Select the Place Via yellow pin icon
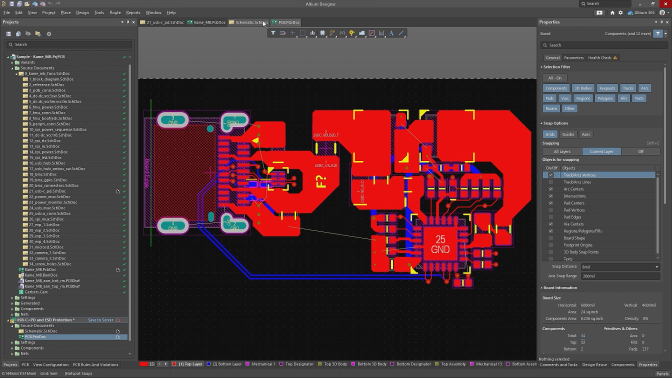 point(352,33)
